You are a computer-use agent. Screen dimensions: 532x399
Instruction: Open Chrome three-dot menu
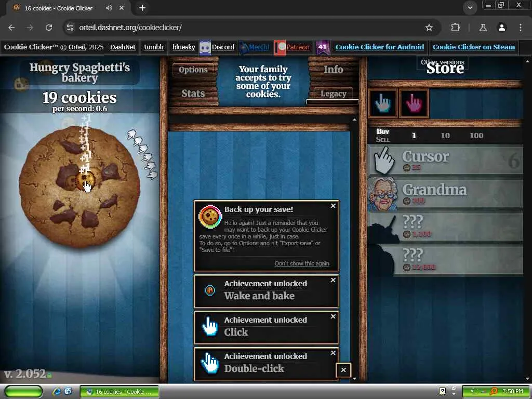tap(521, 28)
